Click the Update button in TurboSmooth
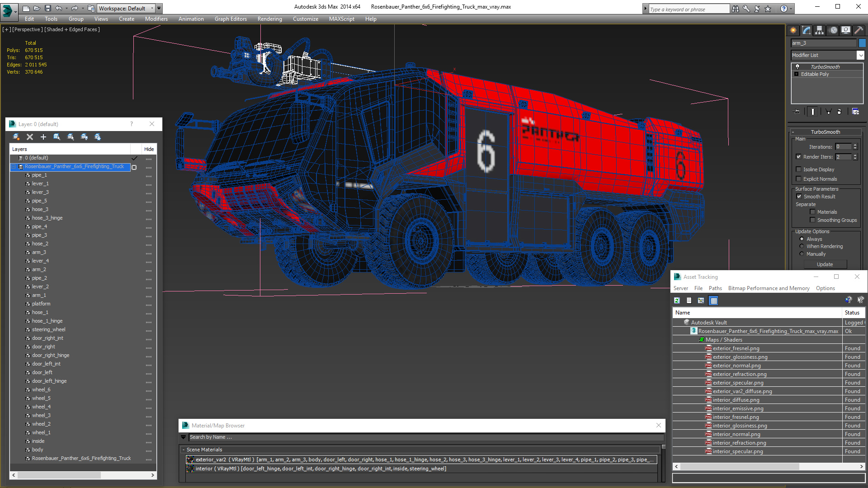Viewport: 868px width, 488px height. click(825, 264)
